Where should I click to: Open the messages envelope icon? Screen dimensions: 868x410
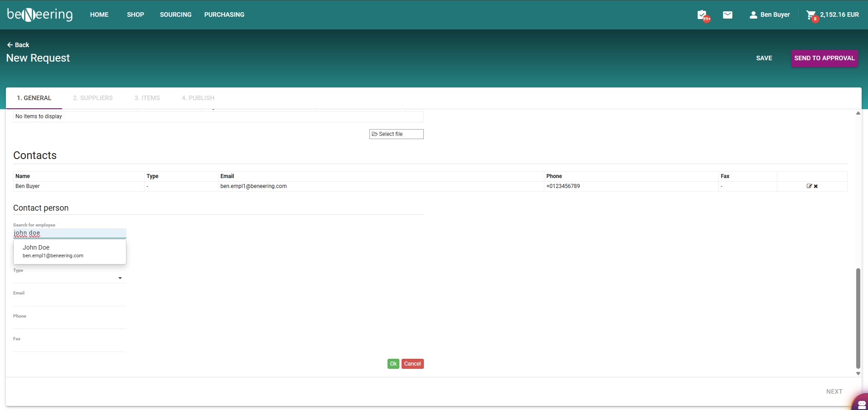click(x=727, y=15)
